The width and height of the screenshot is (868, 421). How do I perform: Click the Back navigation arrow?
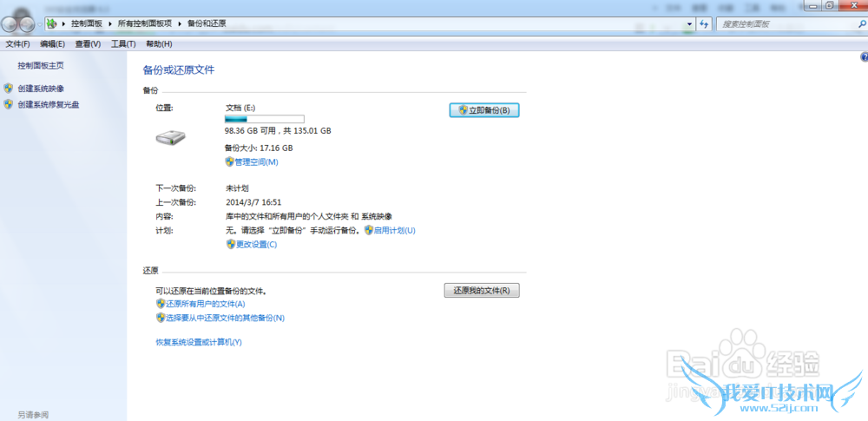(10, 24)
